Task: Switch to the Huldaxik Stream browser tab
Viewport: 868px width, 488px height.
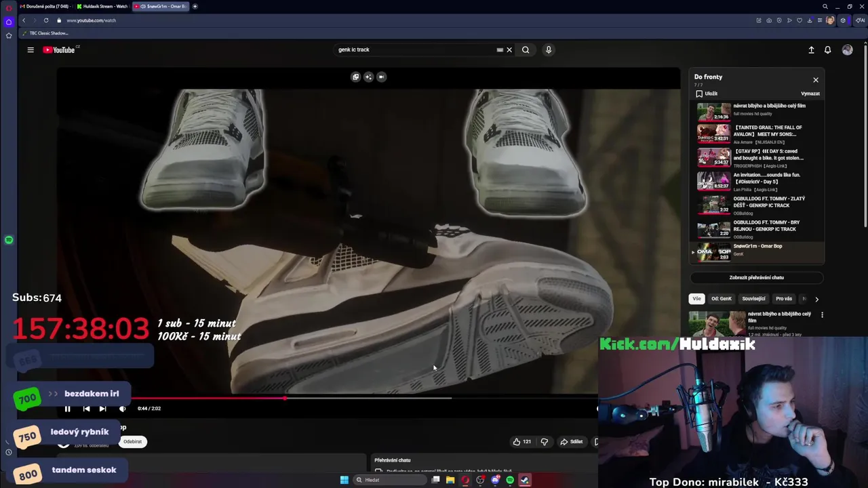Action: (102, 6)
